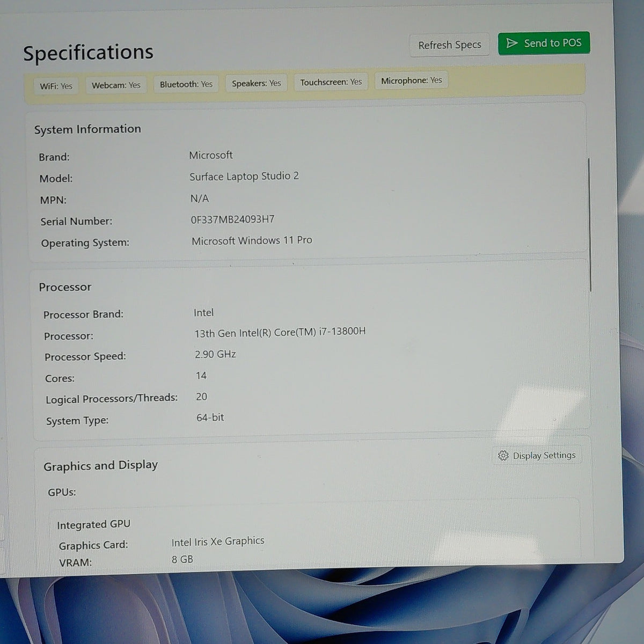
Task: Click the vertical scrollbar of the specs panel
Action: [x=590, y=225]
